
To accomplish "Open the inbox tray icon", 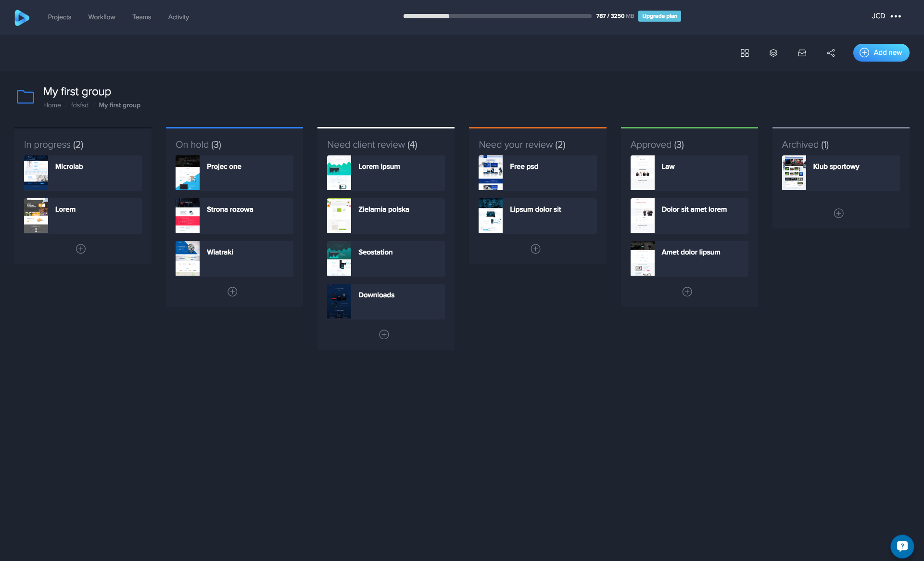I will click(802, 53).
